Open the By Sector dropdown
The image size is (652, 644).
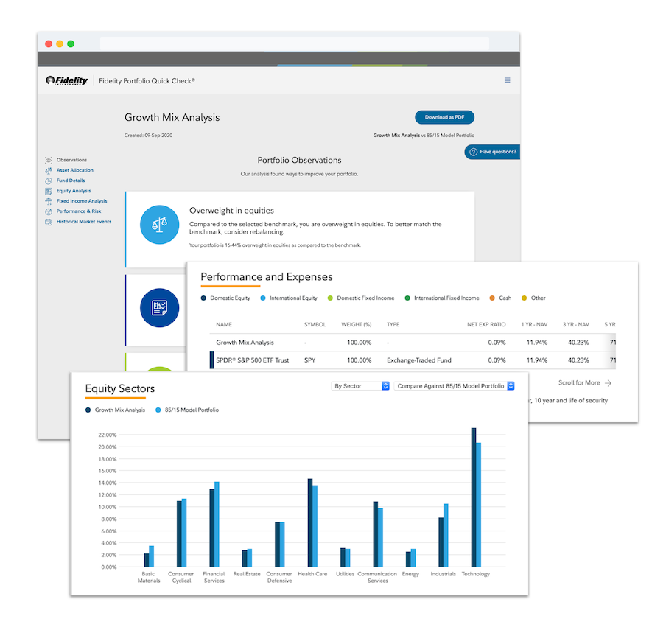tap(361, 386)
